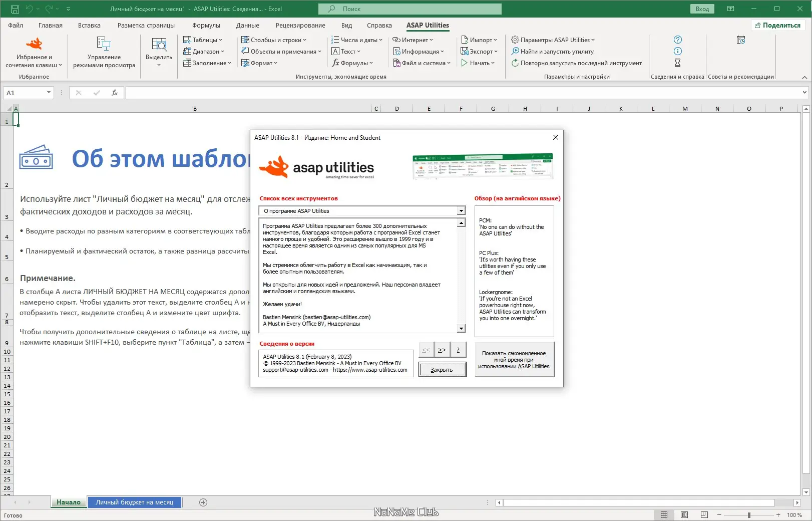Open the Числа и даты menu
812x521 pixels.
[357, 40]
